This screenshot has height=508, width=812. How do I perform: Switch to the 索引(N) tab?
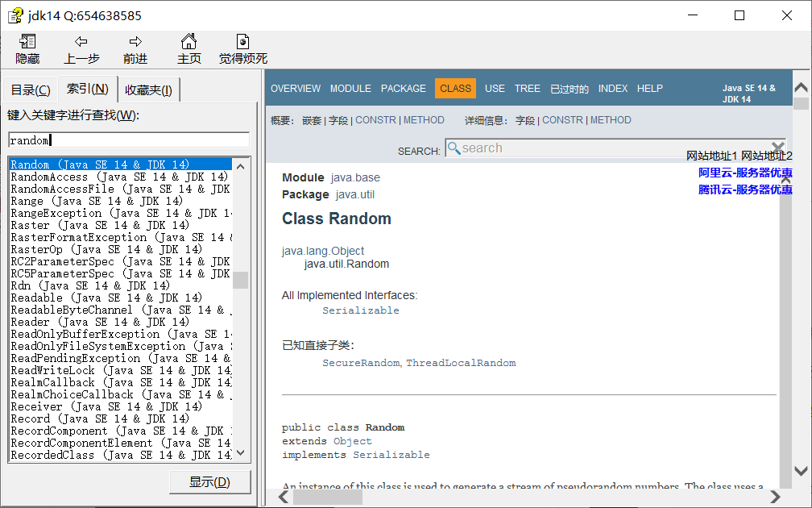(x=88, y=89)
